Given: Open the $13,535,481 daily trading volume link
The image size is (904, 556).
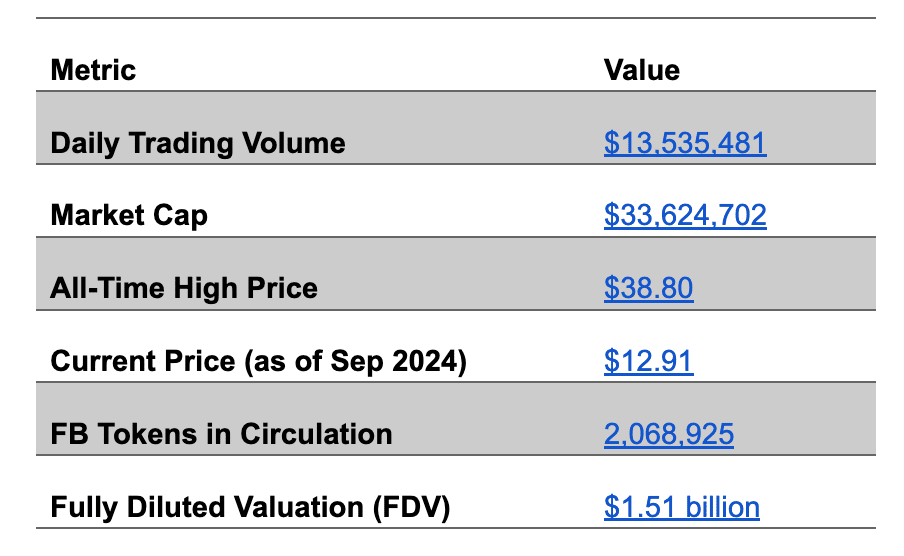Looking at the screenshot, I should [685, 143].
